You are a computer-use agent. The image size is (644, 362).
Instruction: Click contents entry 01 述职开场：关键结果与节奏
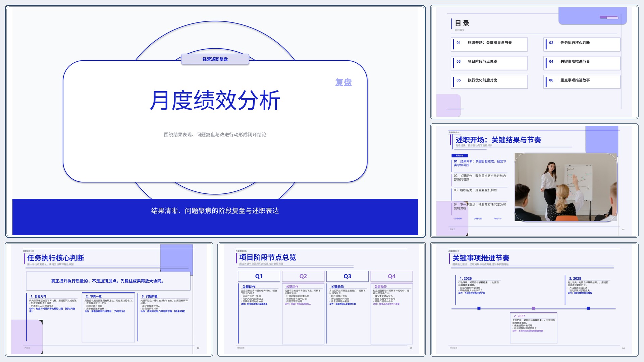point(489,44)
